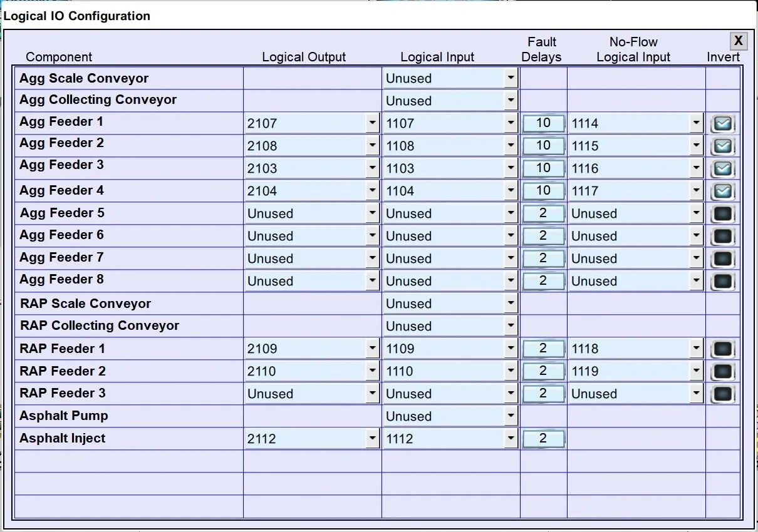Toggle Invert for Agg Feeder 1
The image size is (758, 532).
pyautogui.click(x=722, y=124)
